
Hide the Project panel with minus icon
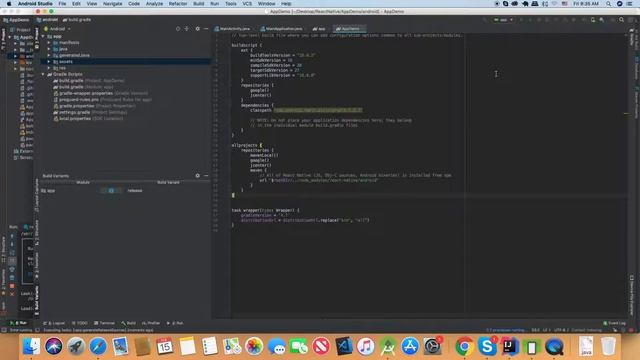206,29
